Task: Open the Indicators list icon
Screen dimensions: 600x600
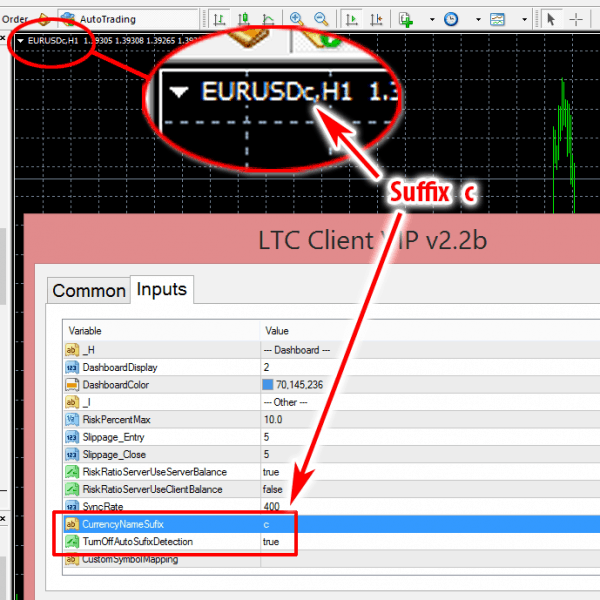Action: [x=406, y=19]
